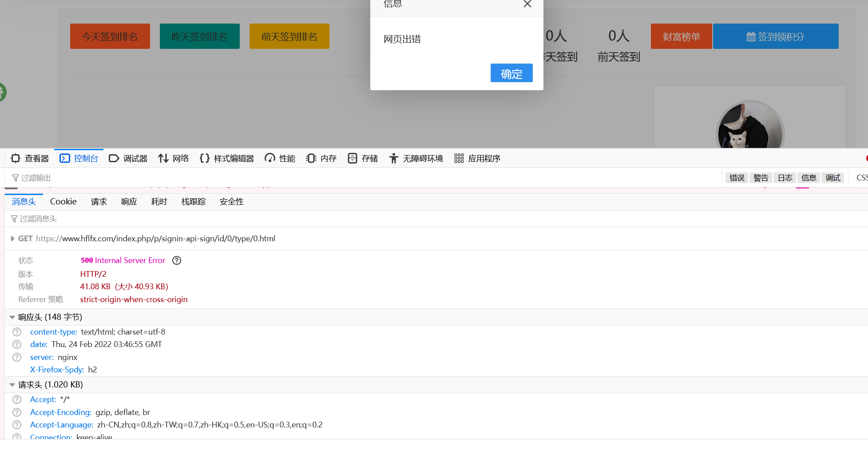868x463 pixels.
Task: Click the 确定 confirm button in dialog
Action: tap(511, 73)
